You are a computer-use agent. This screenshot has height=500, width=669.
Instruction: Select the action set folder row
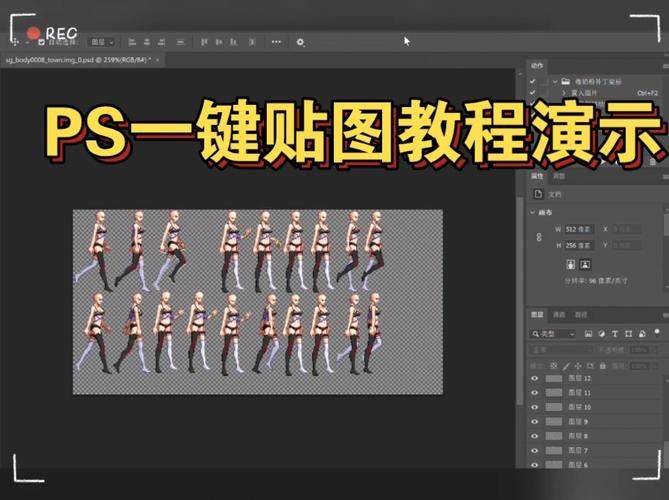[598, 81]
